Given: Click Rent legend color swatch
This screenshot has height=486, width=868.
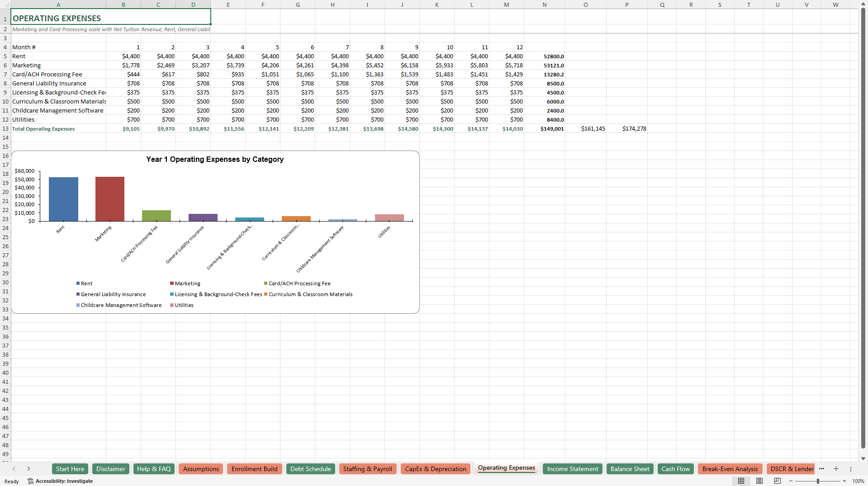Looking at the screenshot, I should pyautogui.click(x=78, y=283).
